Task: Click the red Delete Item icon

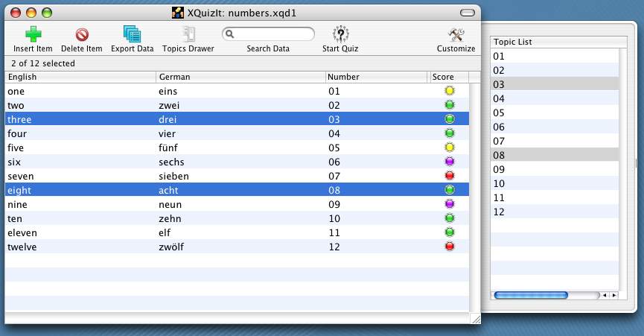Action: tap(82, 34)
